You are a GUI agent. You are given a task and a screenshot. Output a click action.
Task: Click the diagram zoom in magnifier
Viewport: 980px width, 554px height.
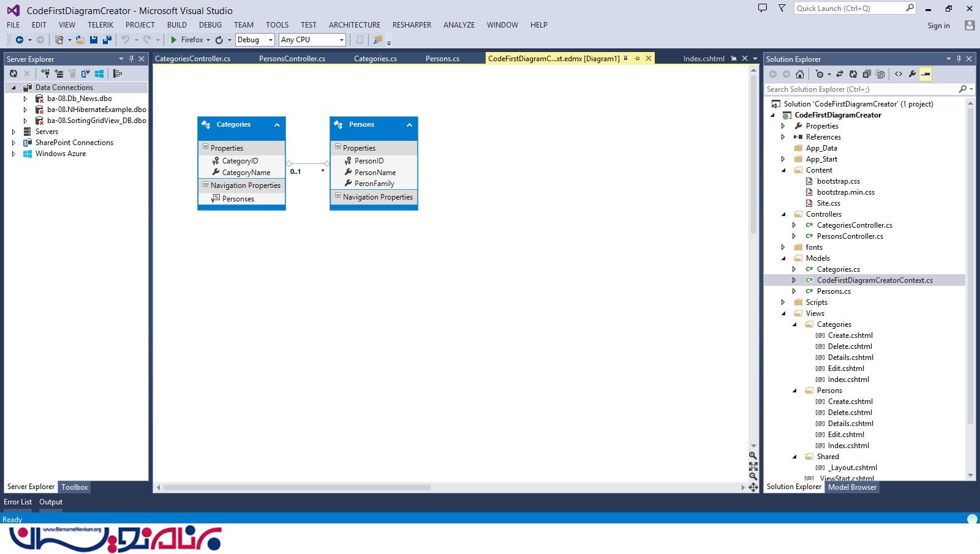[753, 455]
